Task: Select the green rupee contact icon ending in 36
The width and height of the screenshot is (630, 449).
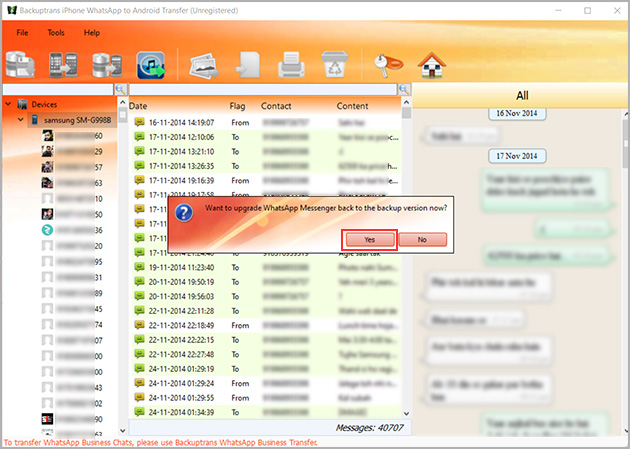Action: pyautogui.click(x=47, y=230)
